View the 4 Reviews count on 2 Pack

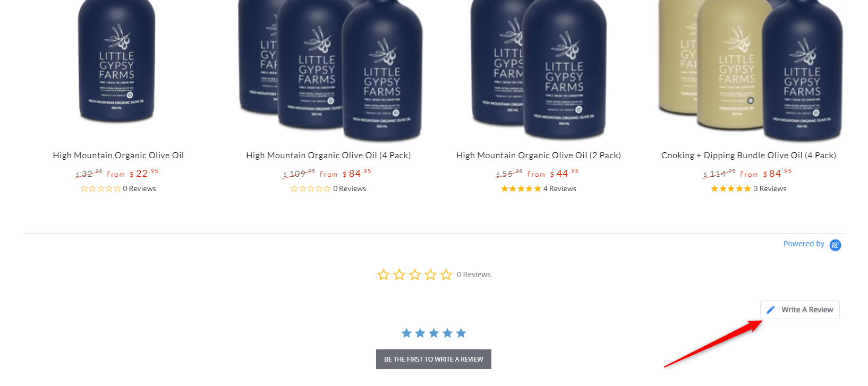(x=559, y=188)
